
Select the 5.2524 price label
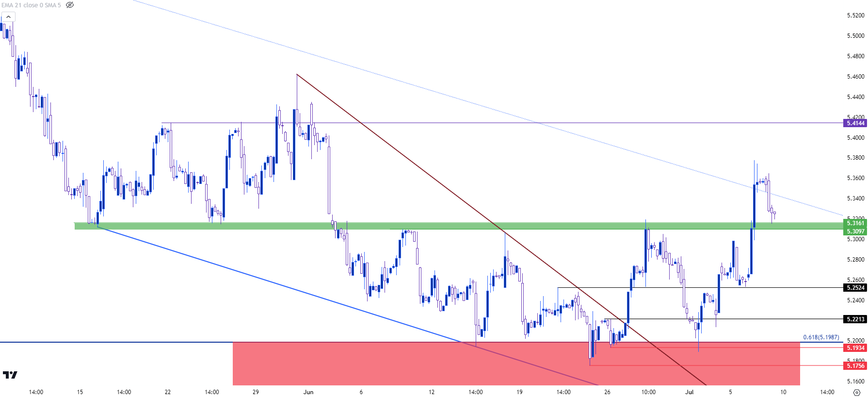pyautogui.click(x=855, y=288)
